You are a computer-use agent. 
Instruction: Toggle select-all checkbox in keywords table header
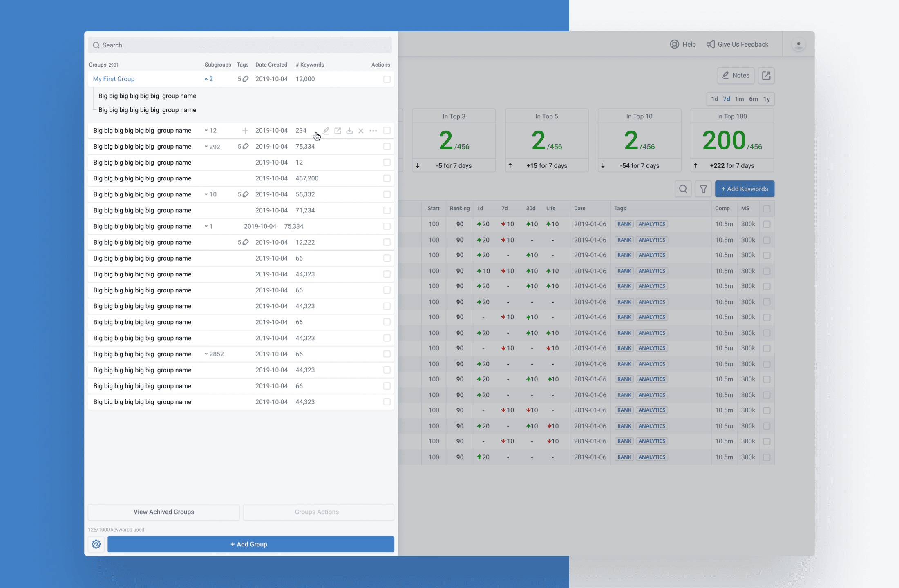point(767,209)
